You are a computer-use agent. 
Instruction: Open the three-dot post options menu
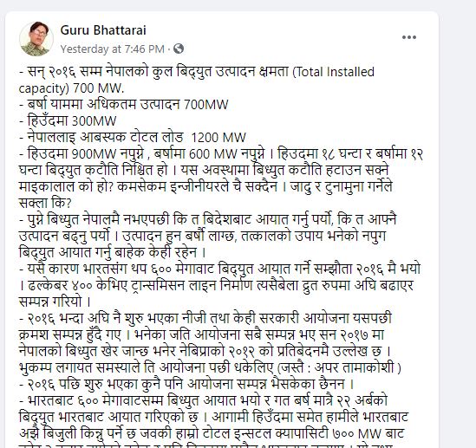click(x=409, y=37)
